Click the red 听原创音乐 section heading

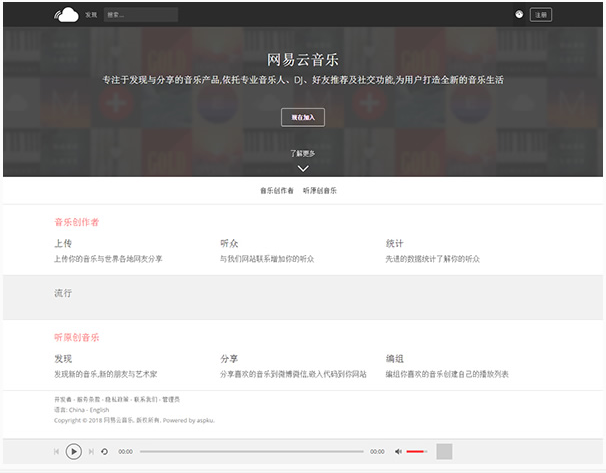(77, 337)
